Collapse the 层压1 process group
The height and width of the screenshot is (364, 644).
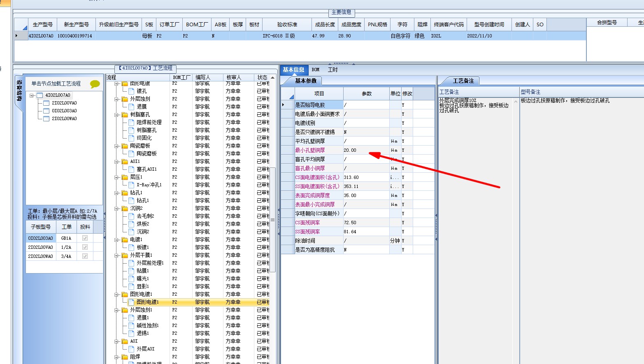[117, 177]
